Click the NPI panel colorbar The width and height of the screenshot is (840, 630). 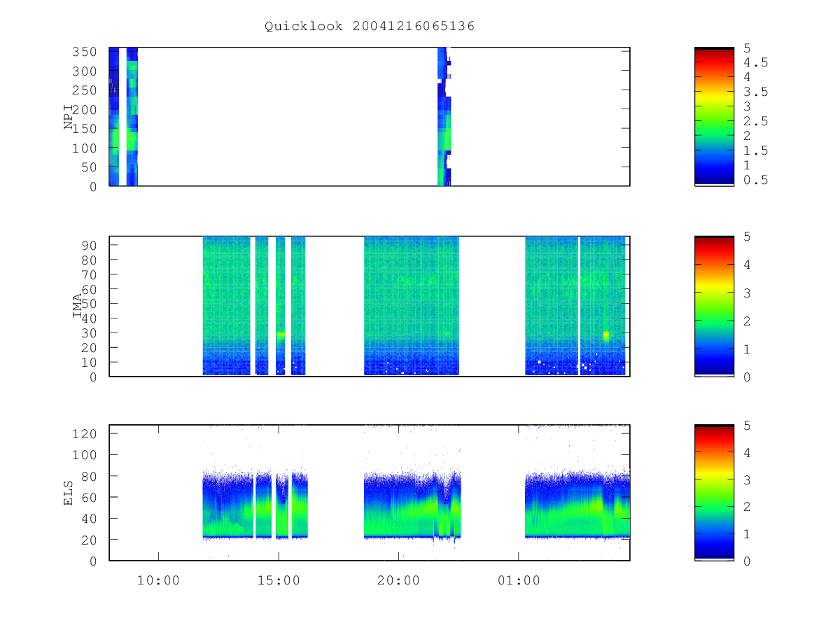[x=714, y=117]
